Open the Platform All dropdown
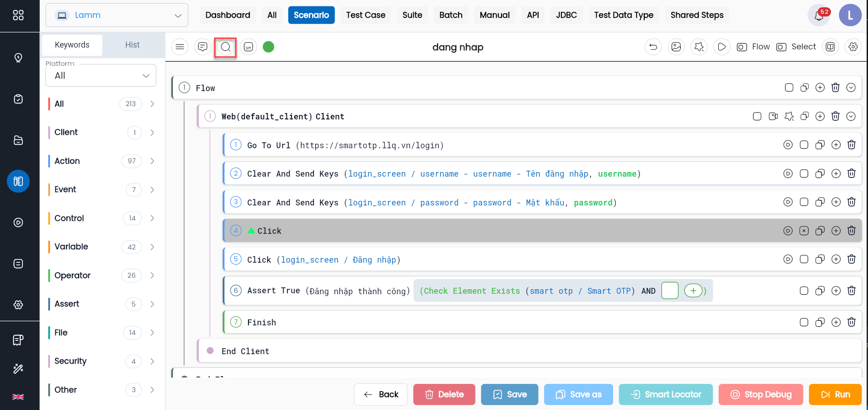 coord(101,76)
